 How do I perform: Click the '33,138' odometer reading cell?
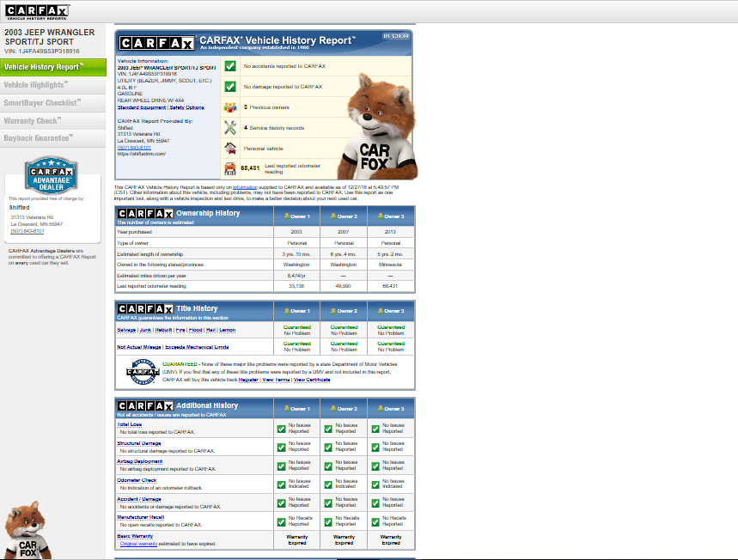[296, 286]
